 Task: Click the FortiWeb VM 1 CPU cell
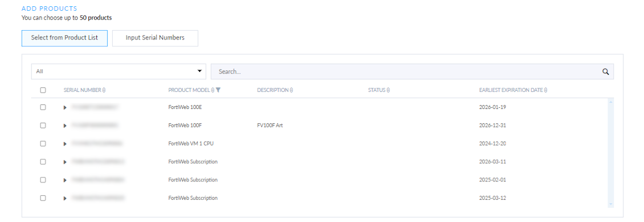[x=191, y=143]
